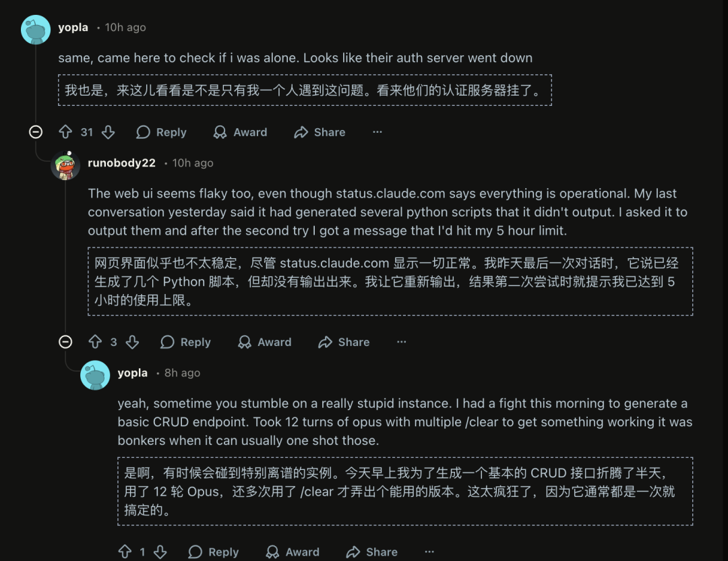Downvote yopla's reply about CRUD endpoint
Screen dimensions: 728x561
click(x=160, y=552)
